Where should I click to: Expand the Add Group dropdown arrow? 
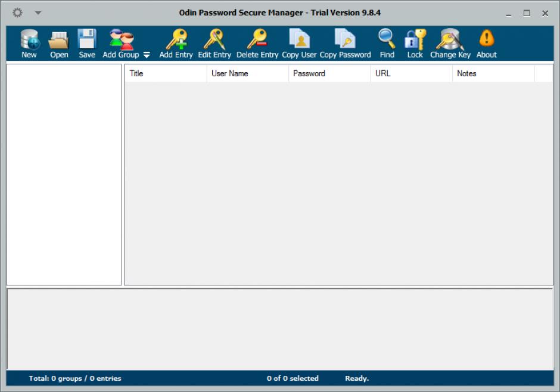(147, 55)
